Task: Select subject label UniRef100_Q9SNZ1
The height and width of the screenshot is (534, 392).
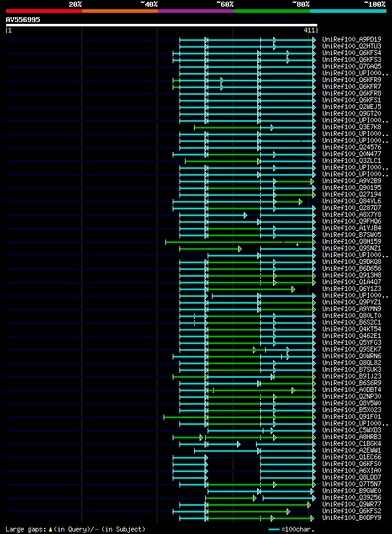Action: [x=352, y=249]
